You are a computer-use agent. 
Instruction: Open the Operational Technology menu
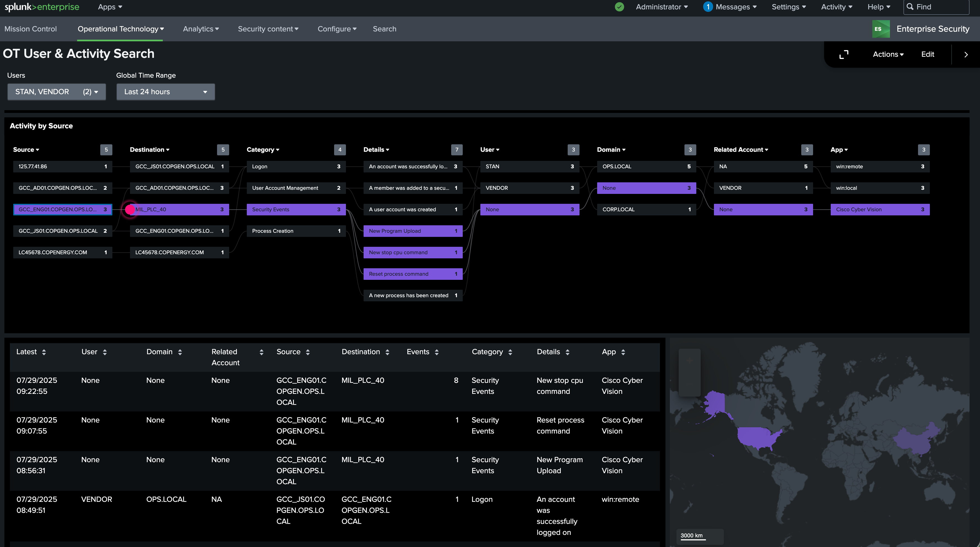(x=121, y=29)
